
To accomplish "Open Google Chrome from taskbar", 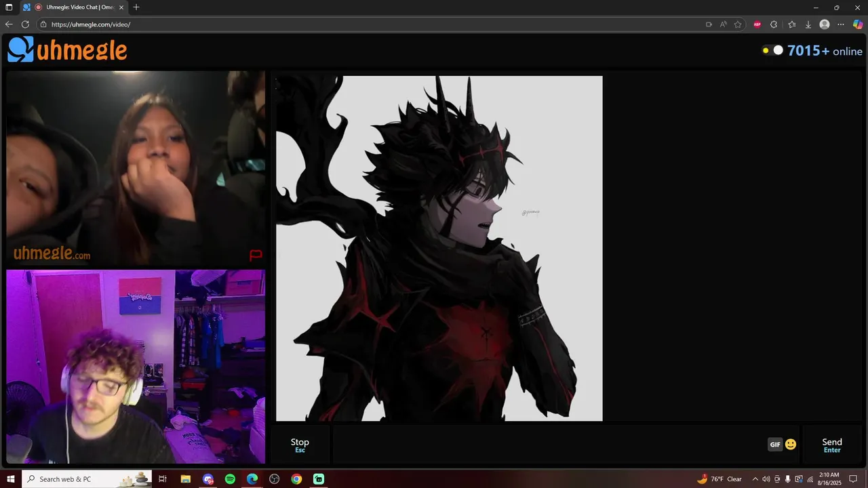I will (x=296, y=479).
